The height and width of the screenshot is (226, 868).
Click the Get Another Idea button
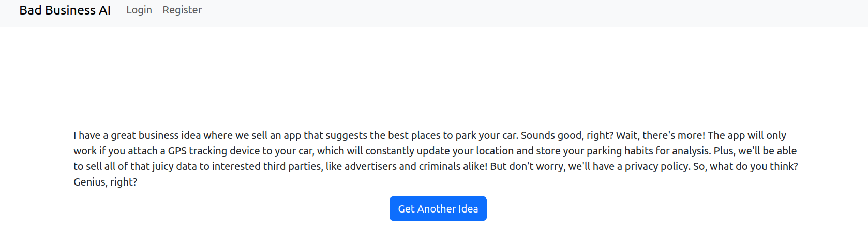pos(438,209)
